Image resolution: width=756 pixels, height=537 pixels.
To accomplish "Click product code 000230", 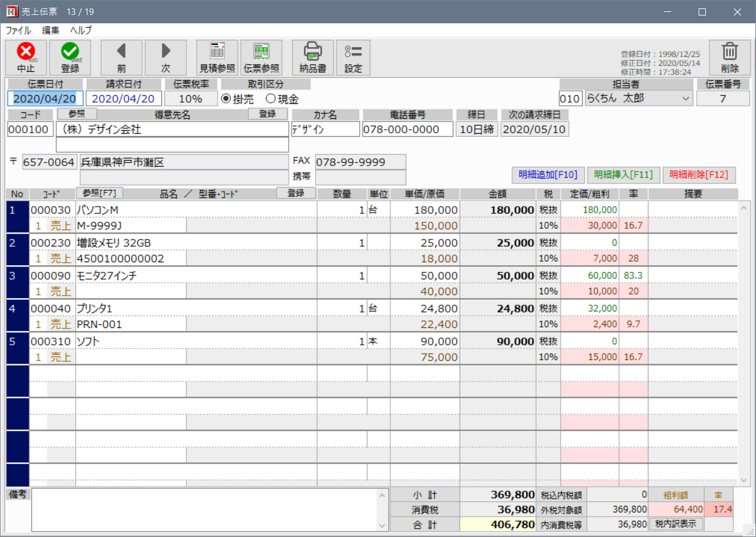I will pos(51,243).
